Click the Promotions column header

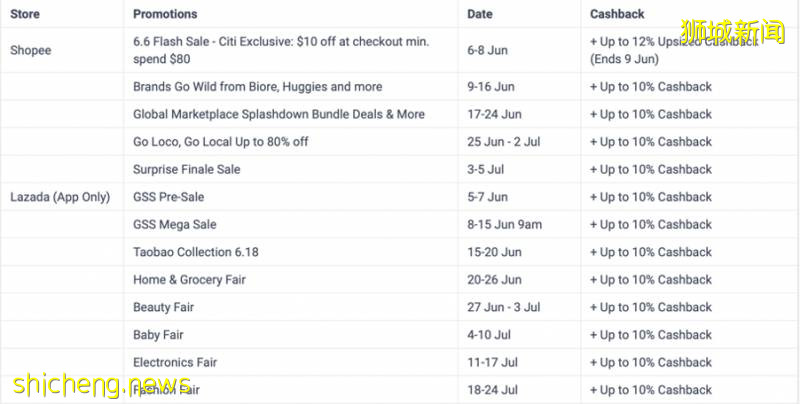pyautogui.click(x=165, y=14)
